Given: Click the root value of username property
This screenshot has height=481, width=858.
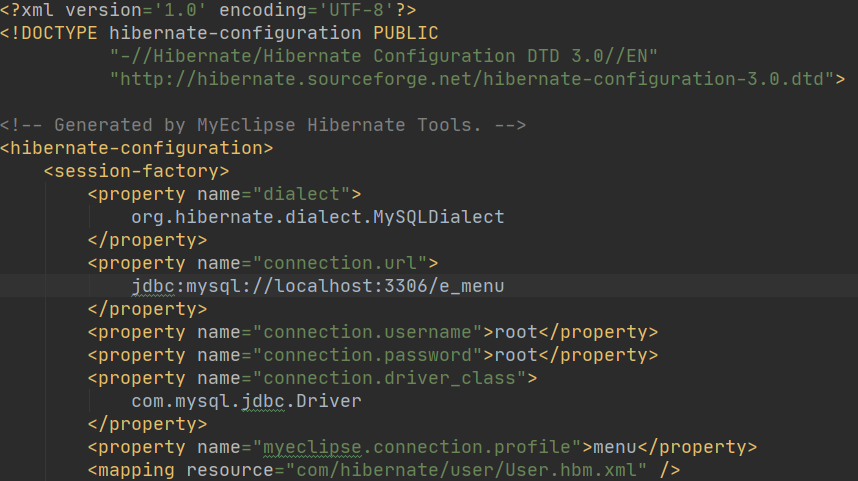Looking at the screenshot, I should pyautogui.click(x=516, y=332).
